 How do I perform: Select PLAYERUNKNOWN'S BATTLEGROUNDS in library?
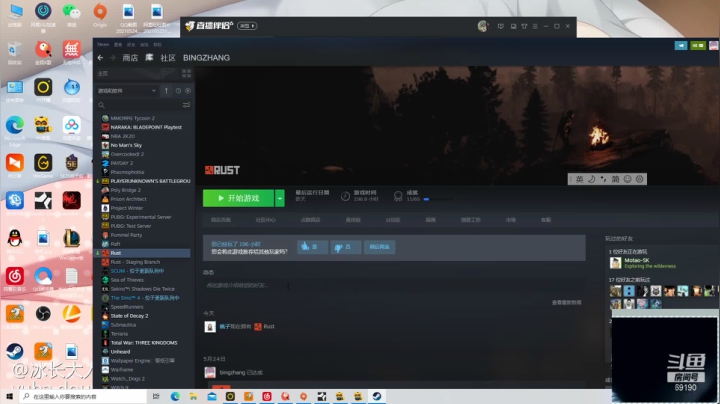146,181
